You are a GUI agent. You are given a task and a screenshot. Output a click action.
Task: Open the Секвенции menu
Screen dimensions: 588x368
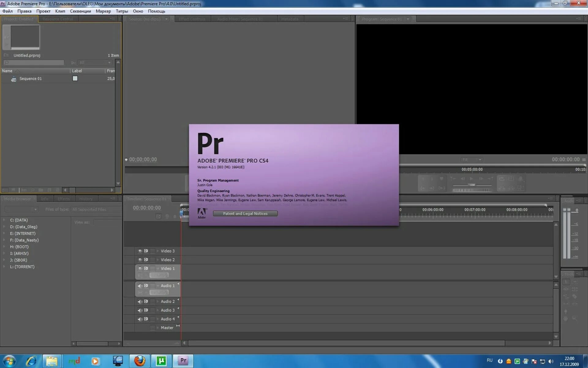pyautogui.click(x=80, y=11)
